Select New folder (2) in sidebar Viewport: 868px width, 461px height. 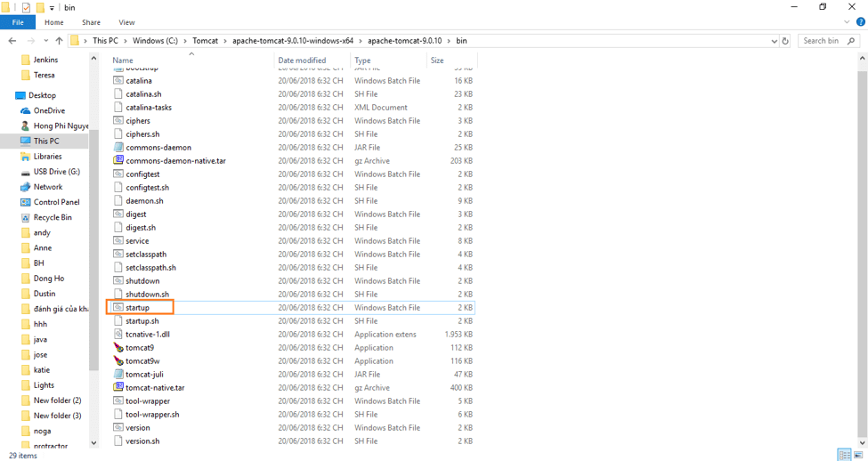[57, 400]
